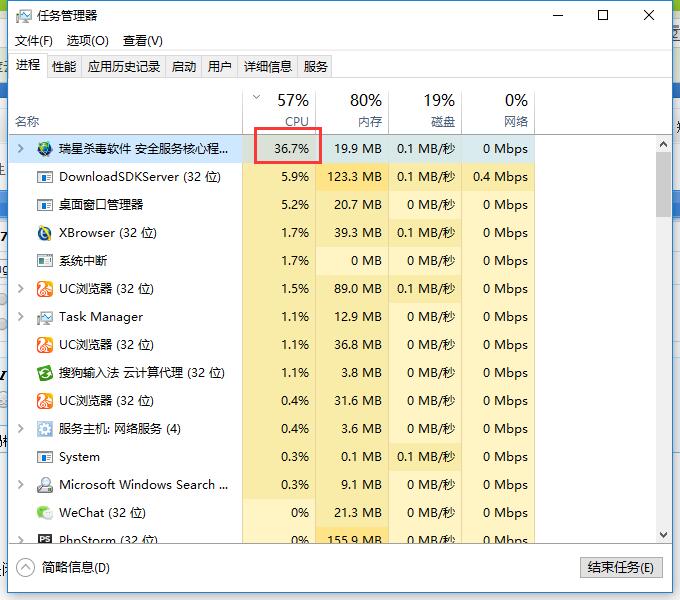The image size is (680, 600).
Task: Click the 0.4 Mbps network value
Action: click(500, 177)
